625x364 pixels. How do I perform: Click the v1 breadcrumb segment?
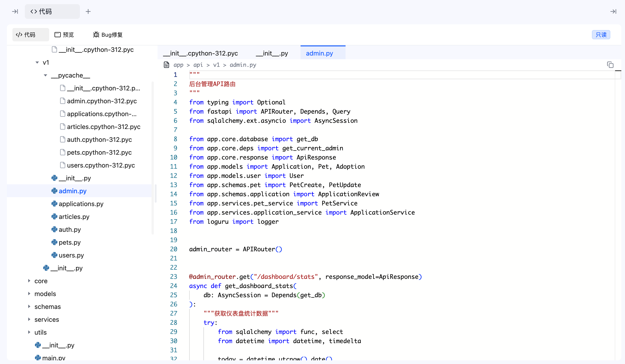tap(216, 65)
